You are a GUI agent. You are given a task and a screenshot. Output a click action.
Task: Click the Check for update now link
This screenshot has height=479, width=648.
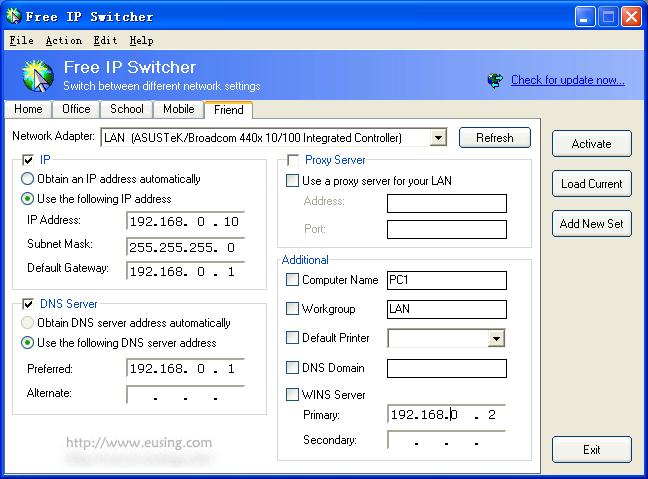coord(567,80)
